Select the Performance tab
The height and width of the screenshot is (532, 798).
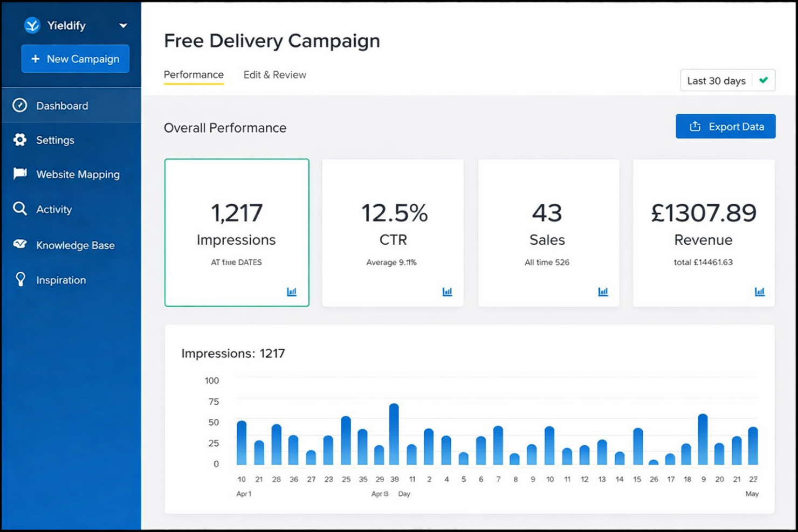coord(194,74)
